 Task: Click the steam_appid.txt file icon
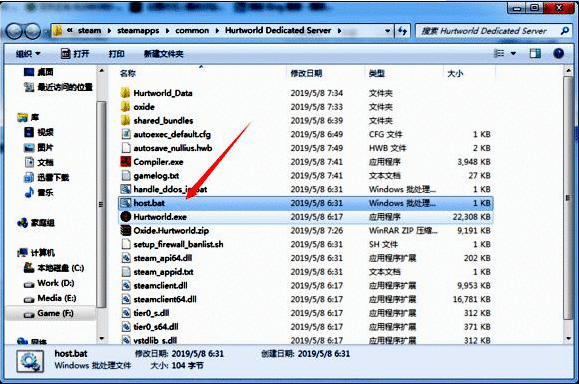click(126, 272)
